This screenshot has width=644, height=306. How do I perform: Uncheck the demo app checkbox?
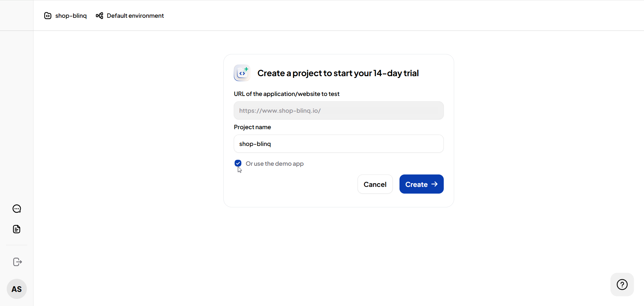238,163
